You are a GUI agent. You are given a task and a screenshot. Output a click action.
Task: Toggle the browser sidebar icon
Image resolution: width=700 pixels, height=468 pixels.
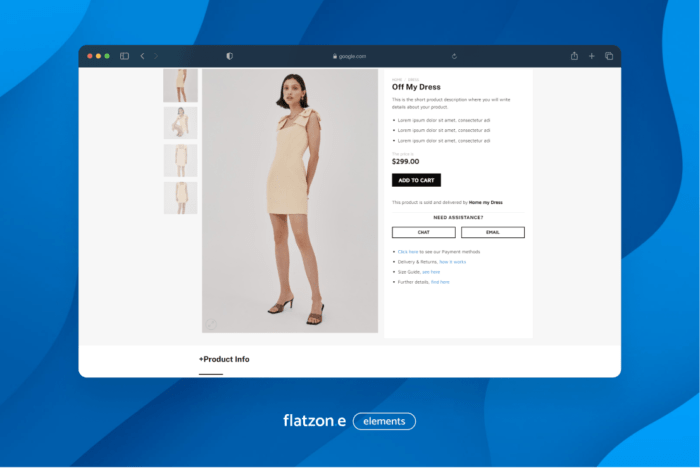(x=125, y=56)
